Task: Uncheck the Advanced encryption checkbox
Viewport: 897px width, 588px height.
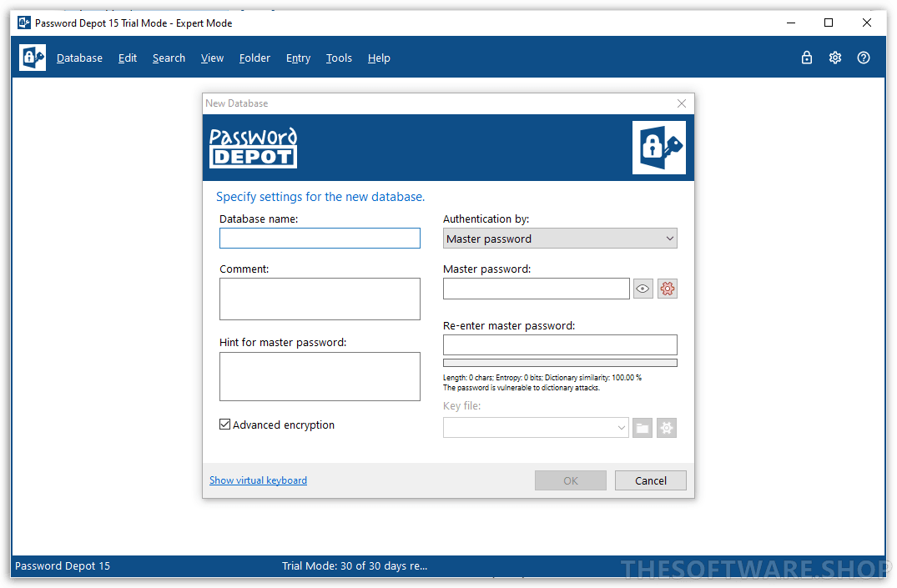Action: [x=224, y=425]
